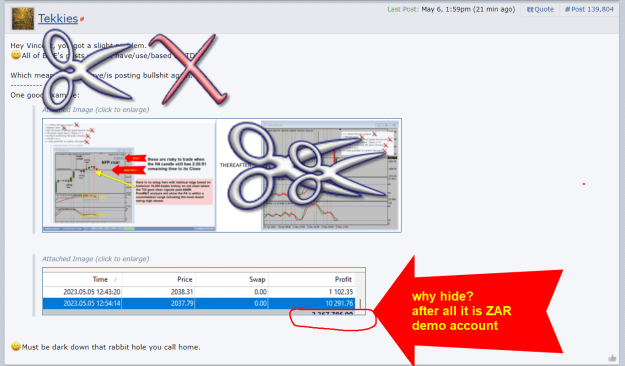Click the smiley emoji before "All of"
This screenshot has width=625, height=366.
16,55
